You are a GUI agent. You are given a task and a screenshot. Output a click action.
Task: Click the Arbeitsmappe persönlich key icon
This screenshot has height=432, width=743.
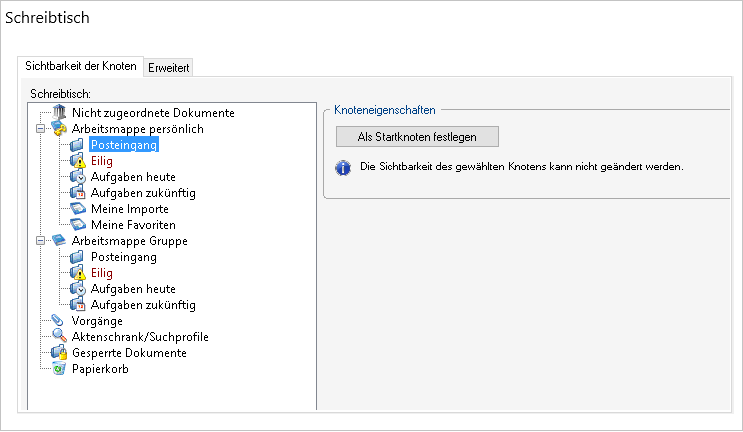(59, 128)
